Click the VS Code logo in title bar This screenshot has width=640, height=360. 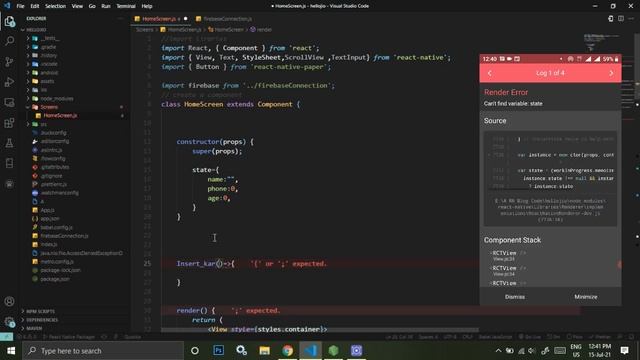tap(7, 6)
